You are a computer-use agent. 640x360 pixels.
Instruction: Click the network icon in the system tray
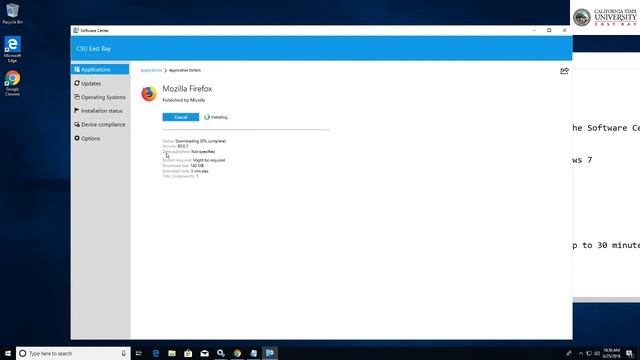point(589,353)
